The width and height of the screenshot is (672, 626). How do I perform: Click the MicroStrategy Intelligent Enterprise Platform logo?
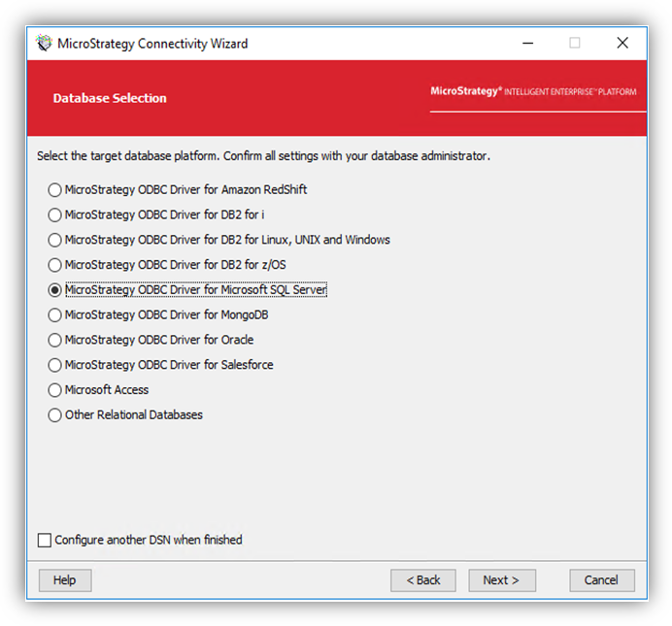tap(533, 91)
